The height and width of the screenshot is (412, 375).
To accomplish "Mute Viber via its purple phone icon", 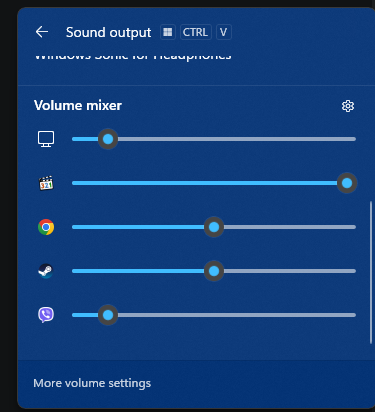I will click(46, 315).
